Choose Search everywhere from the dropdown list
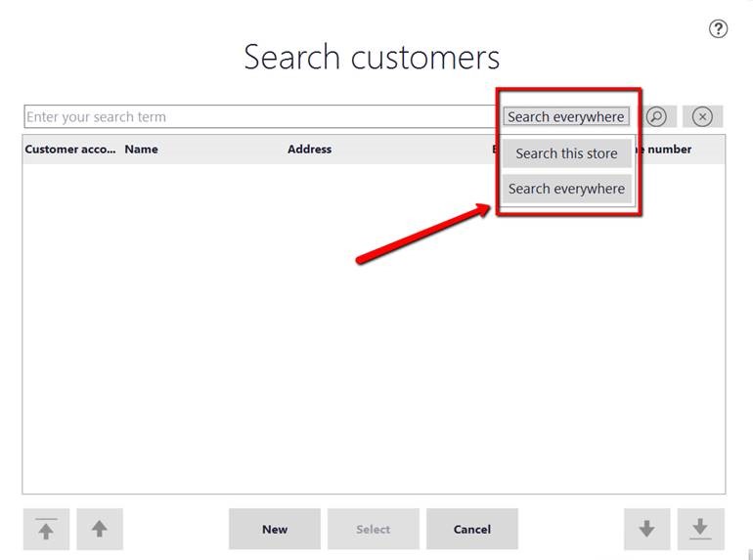Screen dimensions: 753x560 (x=566, y=189)
